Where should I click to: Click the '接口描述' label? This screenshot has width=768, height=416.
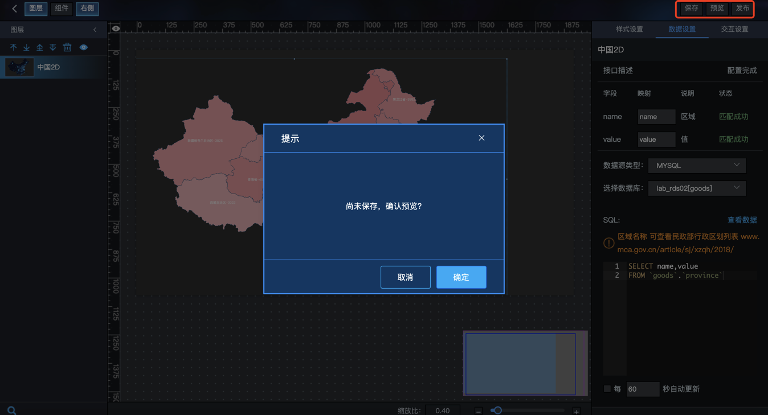(x=618, y=71)
